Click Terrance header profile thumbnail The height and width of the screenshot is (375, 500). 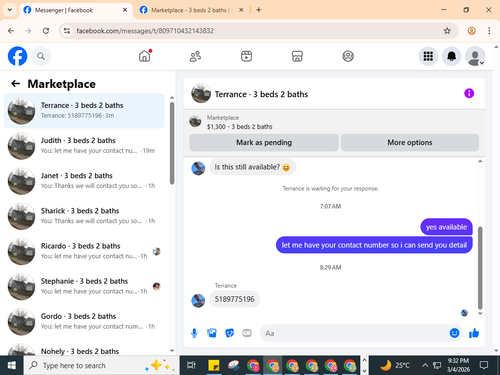(201, 94)
